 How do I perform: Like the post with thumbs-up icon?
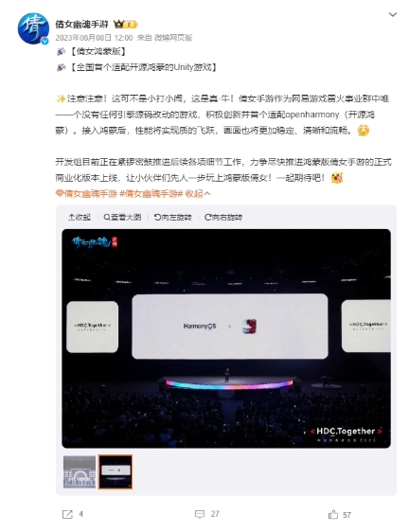pos(333,514)
